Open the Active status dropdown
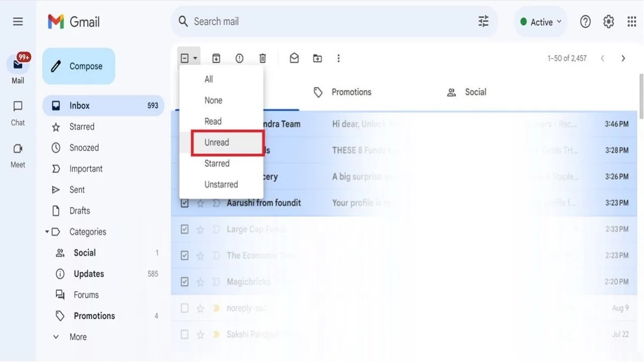Viewport: 644px width, 362px height. pyautogui.click(x=541, y=22)
